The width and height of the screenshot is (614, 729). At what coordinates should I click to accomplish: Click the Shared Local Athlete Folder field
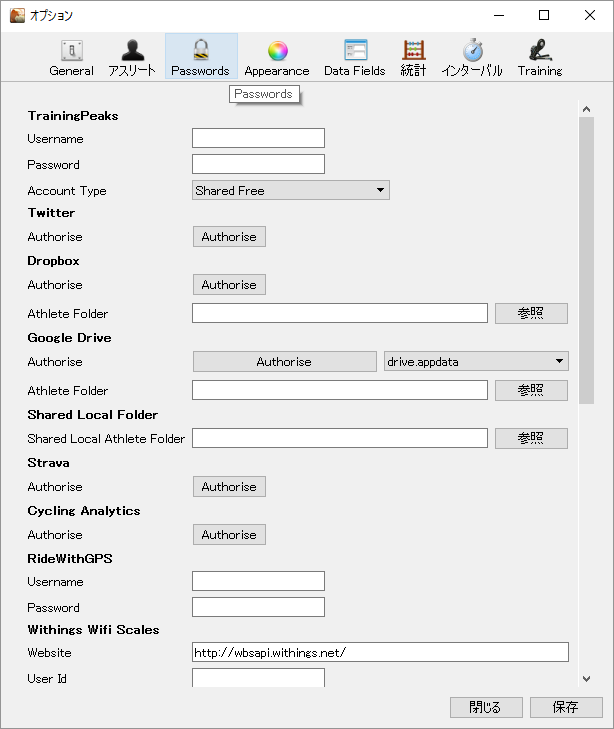coord(340,438)
